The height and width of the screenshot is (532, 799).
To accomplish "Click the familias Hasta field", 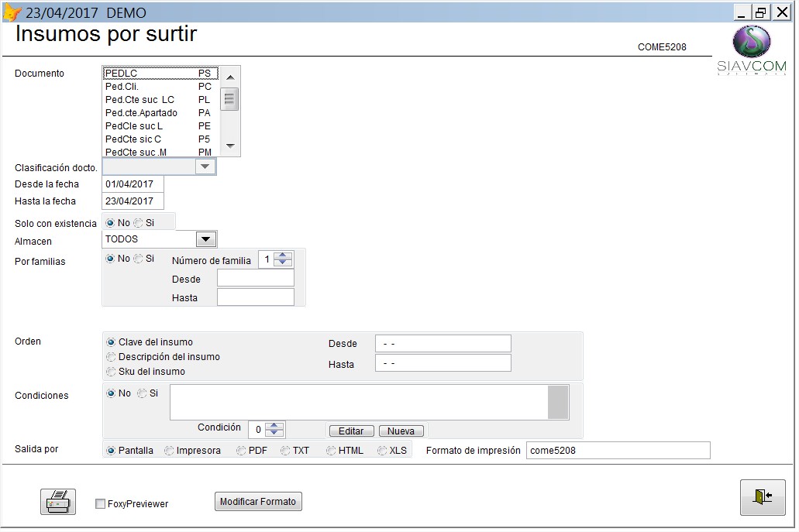I will click(x=256, y=297).
